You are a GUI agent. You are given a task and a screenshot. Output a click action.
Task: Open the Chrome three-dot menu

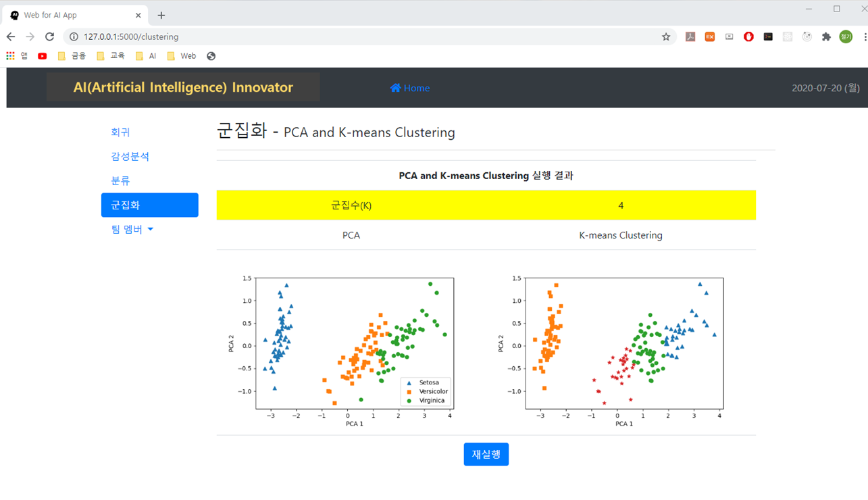tap(863, 36)
